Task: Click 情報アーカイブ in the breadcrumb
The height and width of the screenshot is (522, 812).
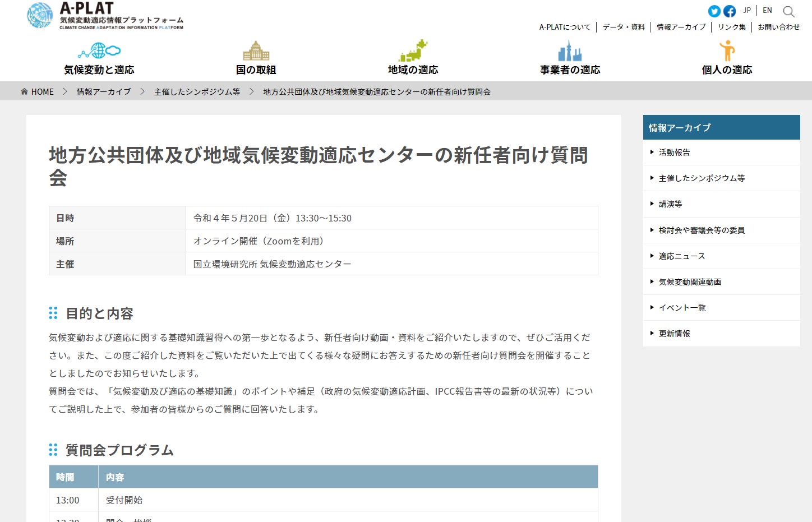Action: [x=104, y=92]
